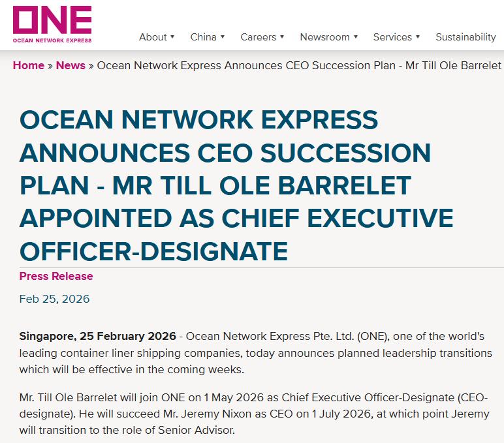Click the paragraph starting with Mr. Till Ole Barrelet
504x443 pixels.
tap(252, 414)
